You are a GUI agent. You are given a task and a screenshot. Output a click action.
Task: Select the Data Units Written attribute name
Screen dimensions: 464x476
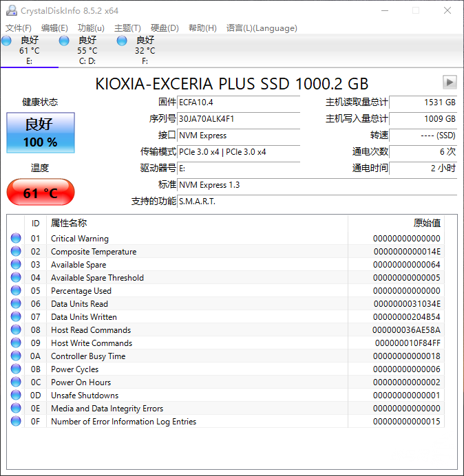click(x=84, y=317)
